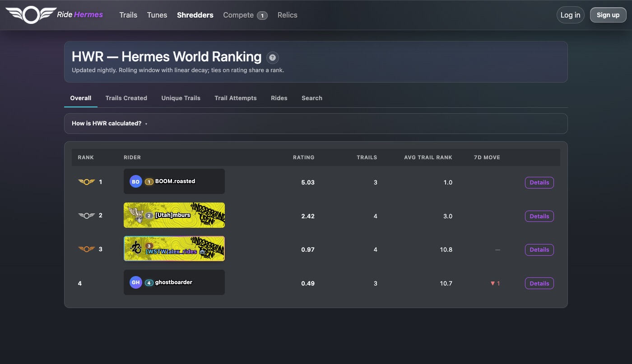
Task: Open the Tunes nav menu
Action: click(157, 15)
